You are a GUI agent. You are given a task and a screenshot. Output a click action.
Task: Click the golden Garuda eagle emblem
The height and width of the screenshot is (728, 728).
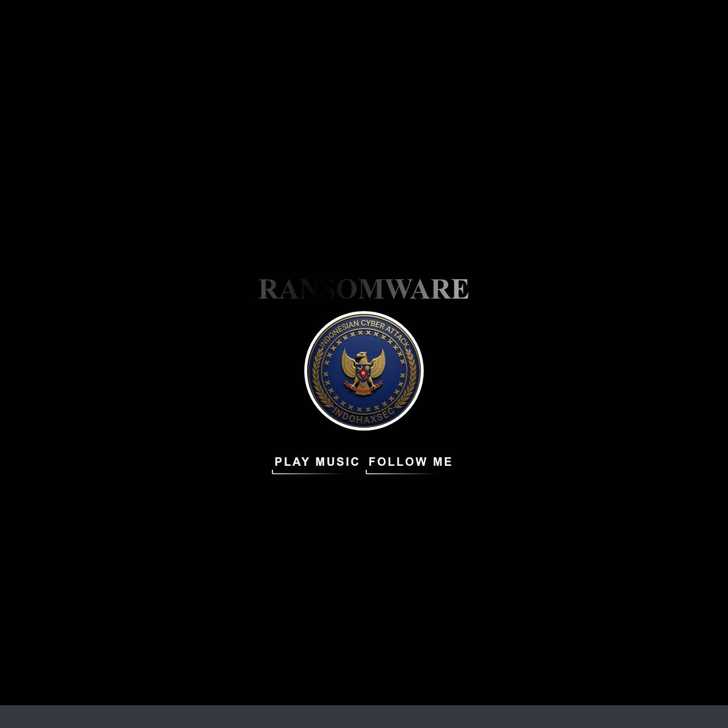[363, 371]
